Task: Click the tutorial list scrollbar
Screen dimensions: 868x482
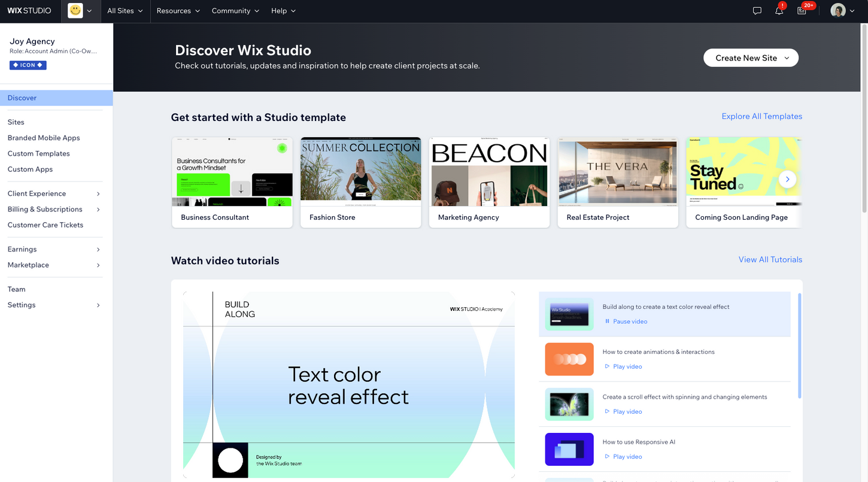Action: coord(800,345)
